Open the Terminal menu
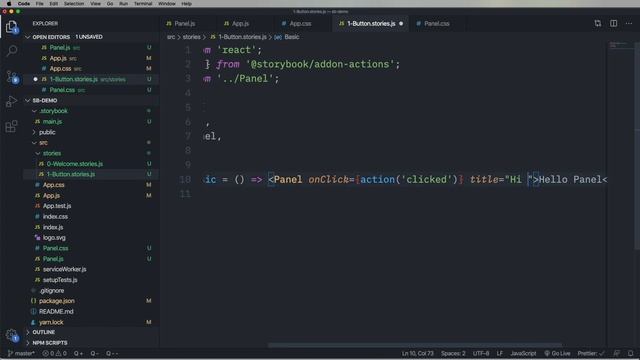This screenshot has height=360, width=640. tap(143, 3)
